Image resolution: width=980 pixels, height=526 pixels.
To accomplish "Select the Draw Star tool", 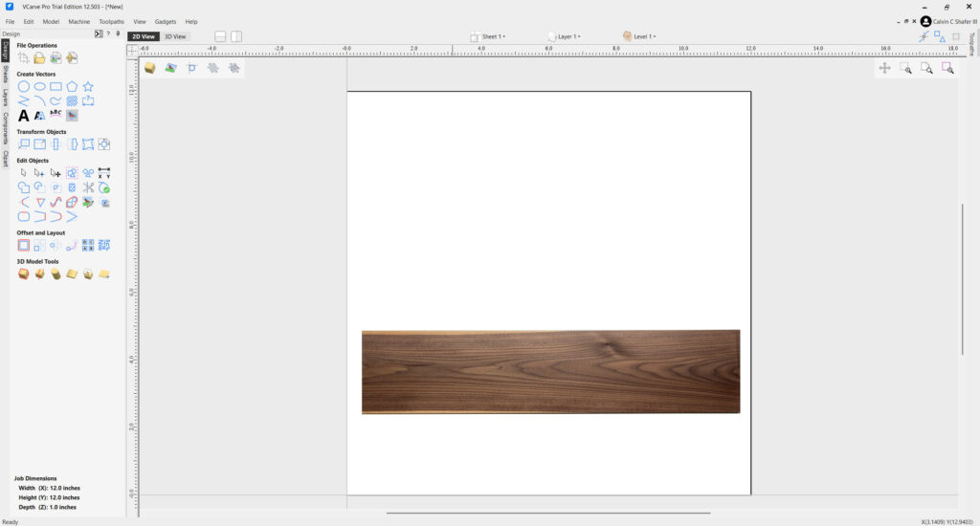I will click(88, 86).
